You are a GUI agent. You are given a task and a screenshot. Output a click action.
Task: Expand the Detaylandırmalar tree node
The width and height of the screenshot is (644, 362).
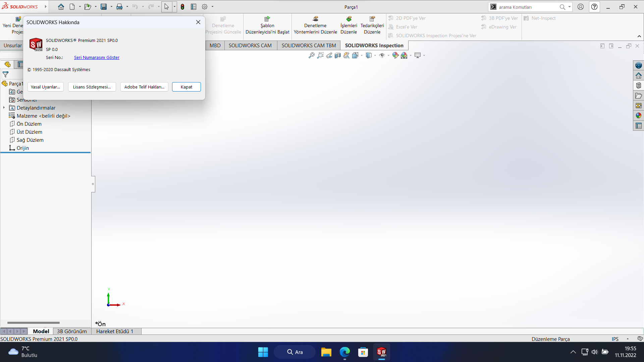[4, 108]
